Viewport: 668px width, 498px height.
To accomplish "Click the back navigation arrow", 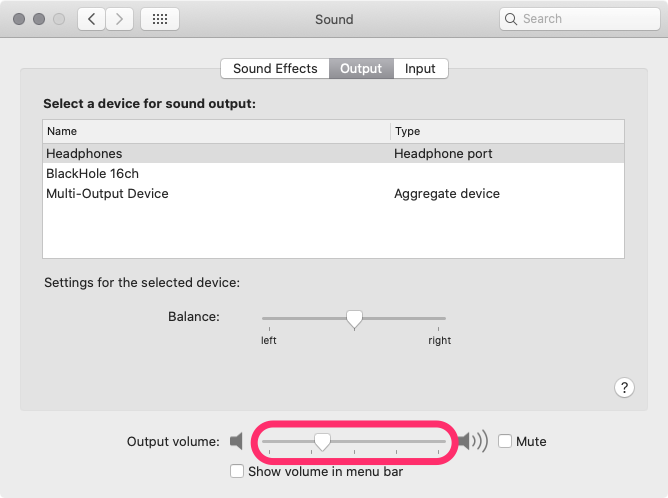I will (92, 19).
